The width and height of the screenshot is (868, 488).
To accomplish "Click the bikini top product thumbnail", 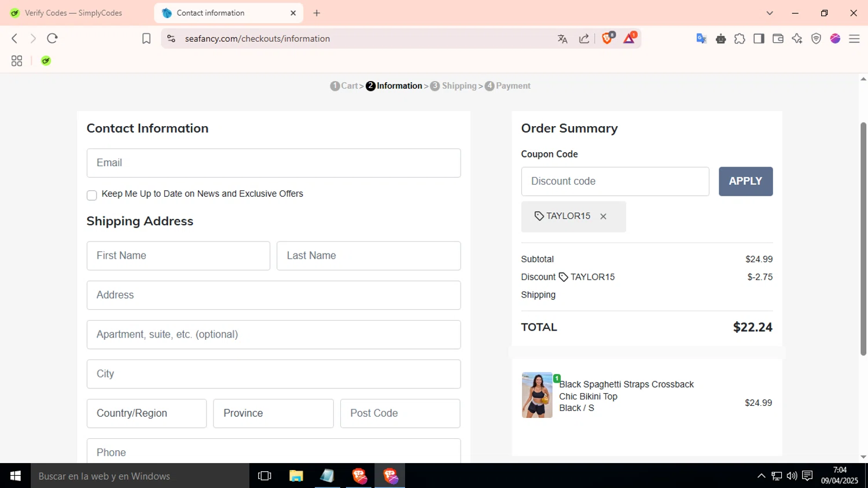I will (537, 395).
